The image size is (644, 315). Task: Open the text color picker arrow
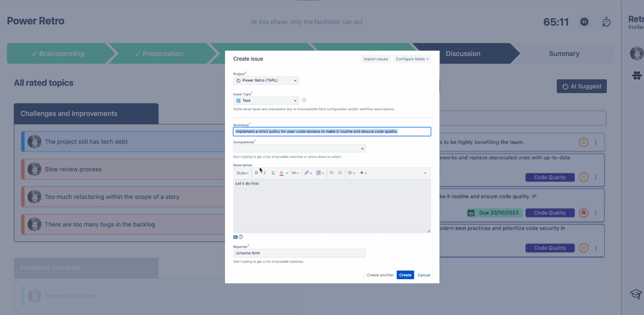pos(287,173)
